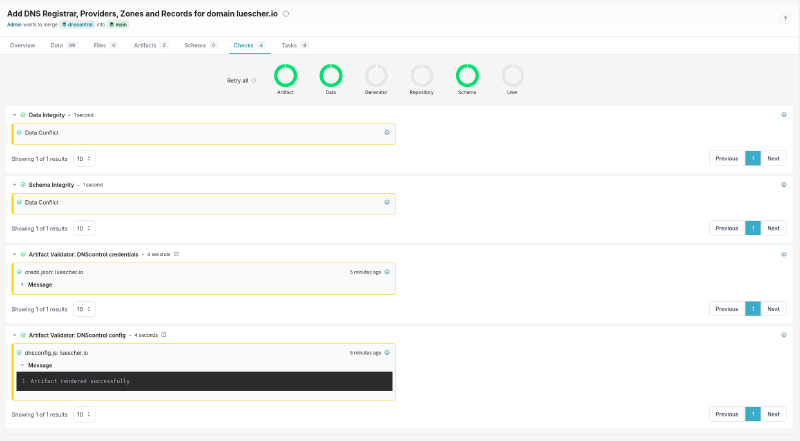Viewport: 800px width, 441px height.
Task: Click the Retry all label
Action: pyautogui.click(x=237, y=81)
